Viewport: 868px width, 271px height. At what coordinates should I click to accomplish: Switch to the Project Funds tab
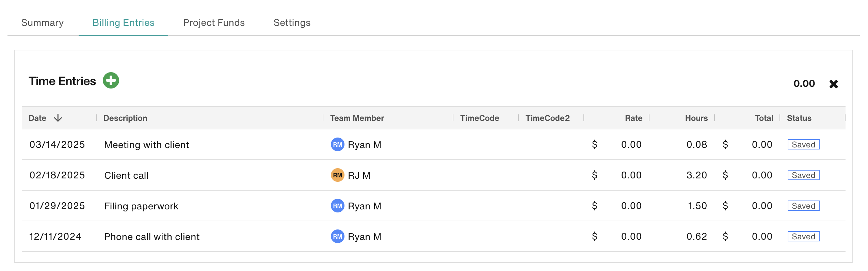214,22
